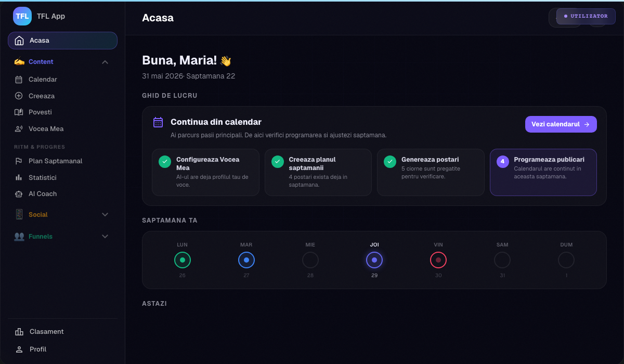
Task: Select the MAR 27 day circle
Action: (246, 260)
